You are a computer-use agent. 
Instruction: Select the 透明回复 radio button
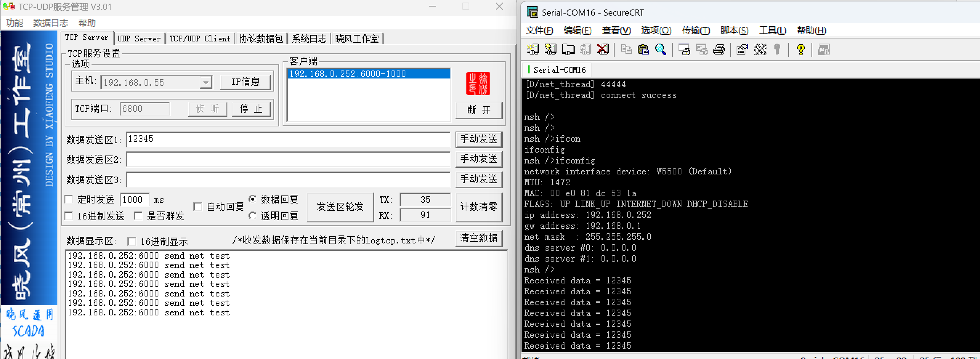tap(252, 216)
